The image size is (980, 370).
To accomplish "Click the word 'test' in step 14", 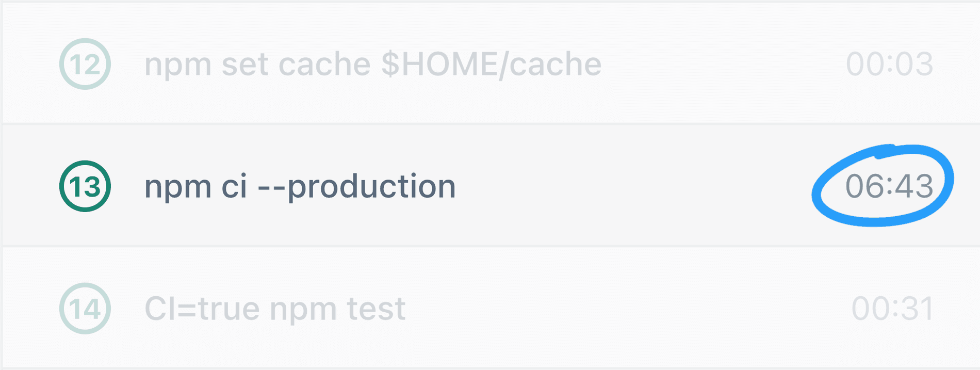I will (376, 309).
